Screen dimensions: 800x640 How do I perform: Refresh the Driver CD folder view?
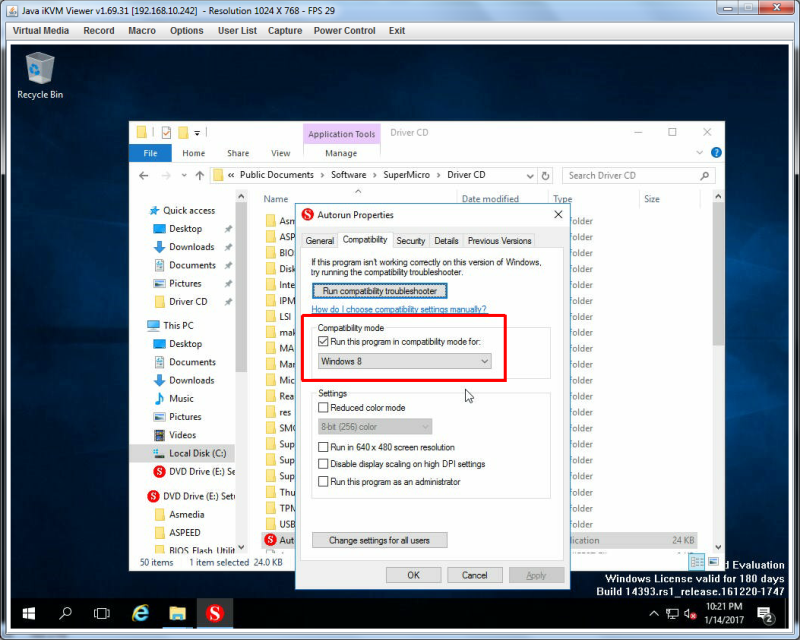click(545, 176)
